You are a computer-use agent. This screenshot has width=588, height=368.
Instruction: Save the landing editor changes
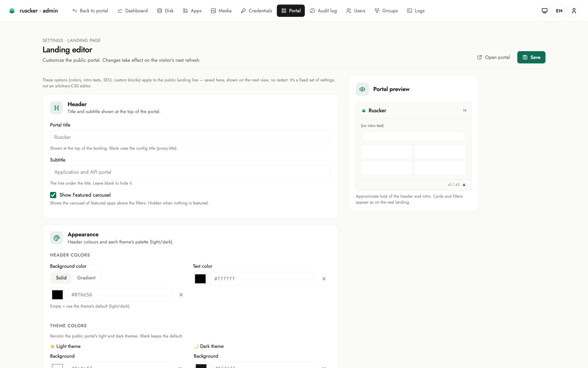point(531,57)
